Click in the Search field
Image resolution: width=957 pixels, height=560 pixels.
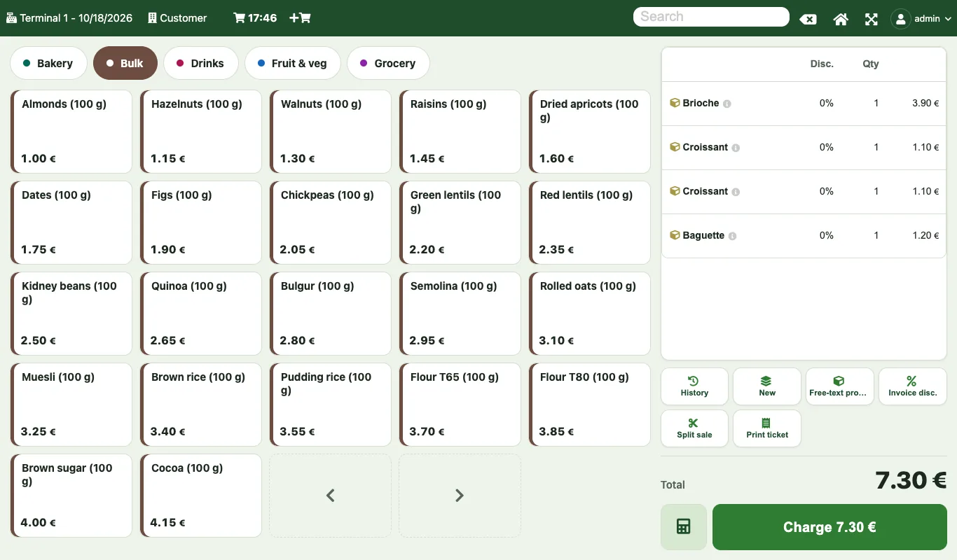pyautogui.click(x=711, y=17)
